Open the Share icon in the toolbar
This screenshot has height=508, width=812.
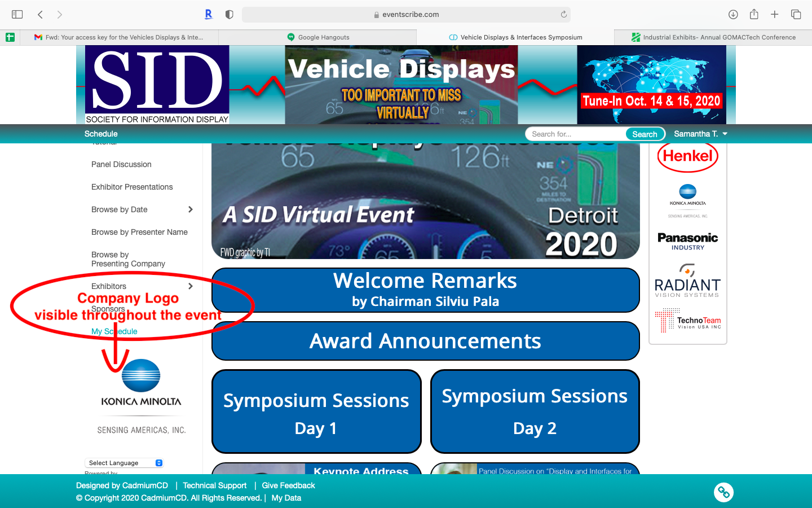(754, 14)
